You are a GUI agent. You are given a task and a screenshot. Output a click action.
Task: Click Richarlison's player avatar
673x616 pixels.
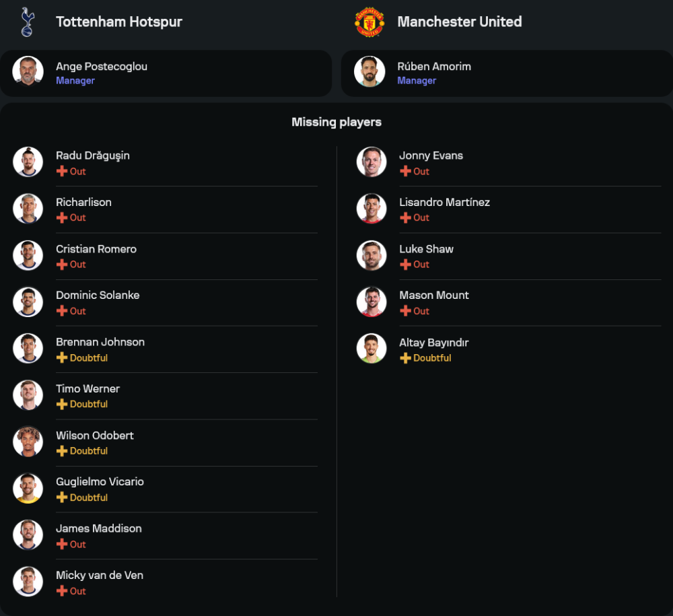pyautogui.click(x=28, y=209)
